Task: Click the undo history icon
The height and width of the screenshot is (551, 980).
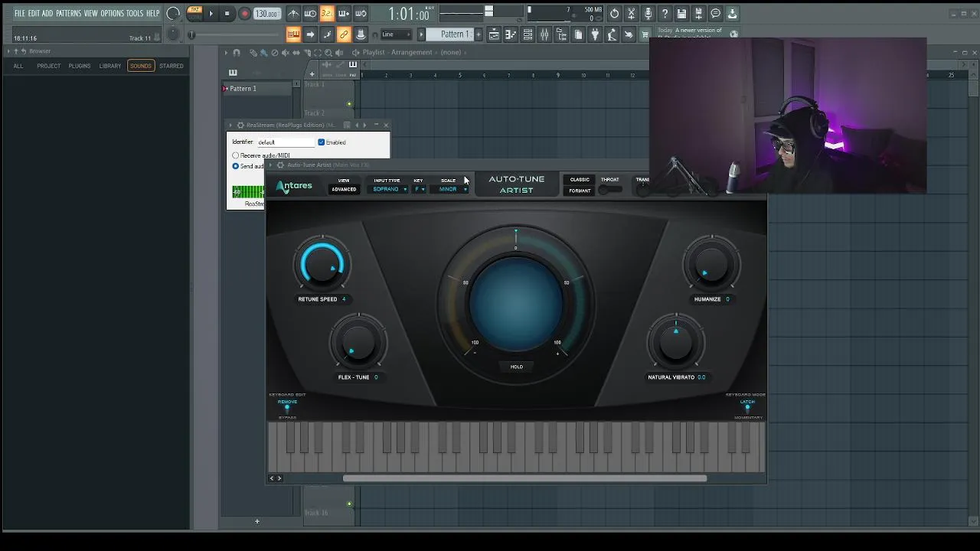Action: coord(614,14)
